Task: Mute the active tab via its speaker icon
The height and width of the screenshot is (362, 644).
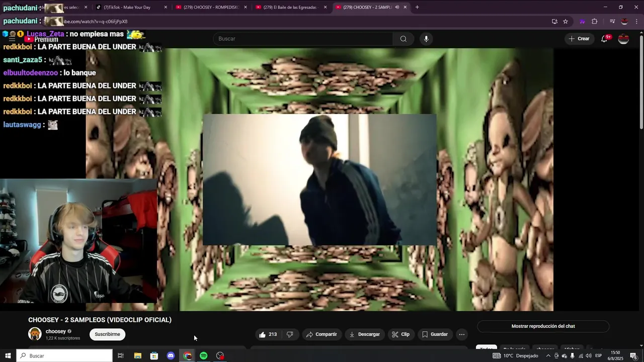Action: (397, 7)
